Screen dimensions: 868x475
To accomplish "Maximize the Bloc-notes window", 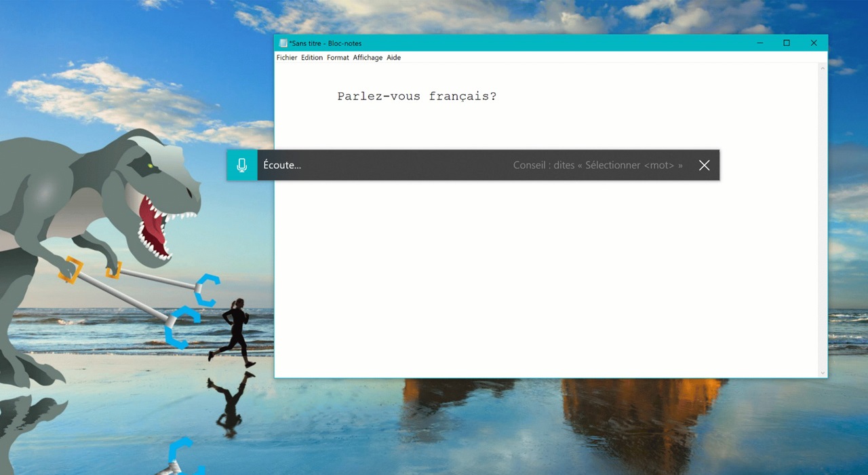I will click(x=787, y=43).
